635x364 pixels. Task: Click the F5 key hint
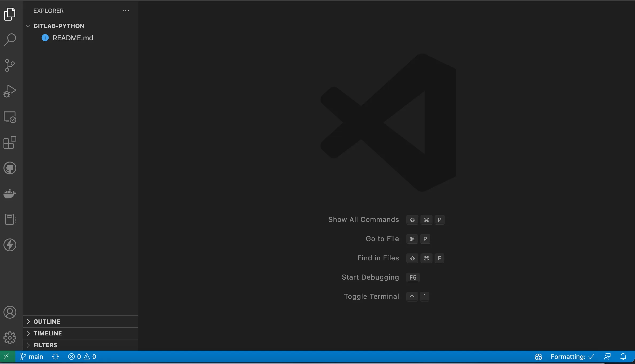[413, 277]
